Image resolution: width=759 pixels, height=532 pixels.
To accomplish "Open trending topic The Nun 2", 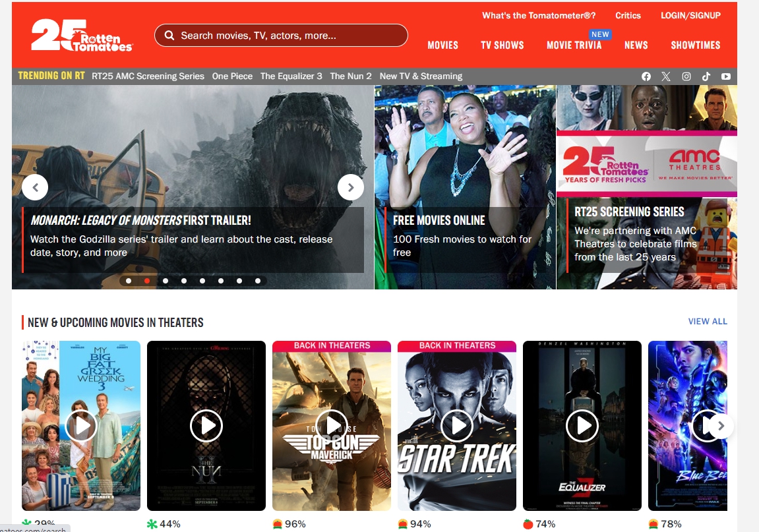I will (x=350, y=76).
